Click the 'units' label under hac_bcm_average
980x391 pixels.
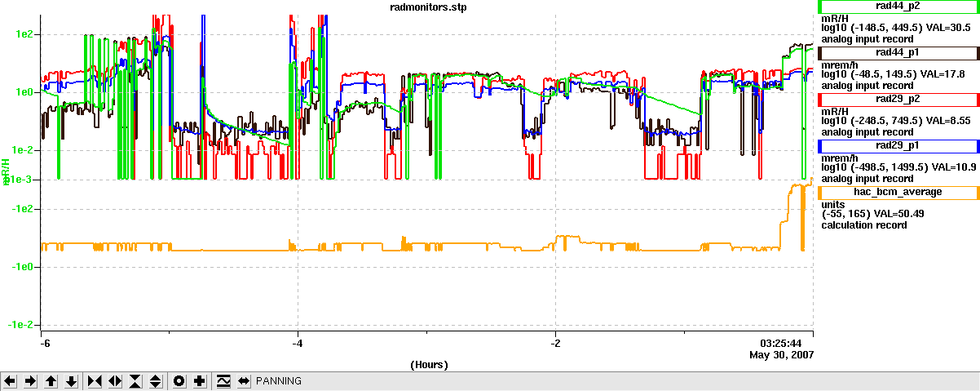(x=833, y=204)
